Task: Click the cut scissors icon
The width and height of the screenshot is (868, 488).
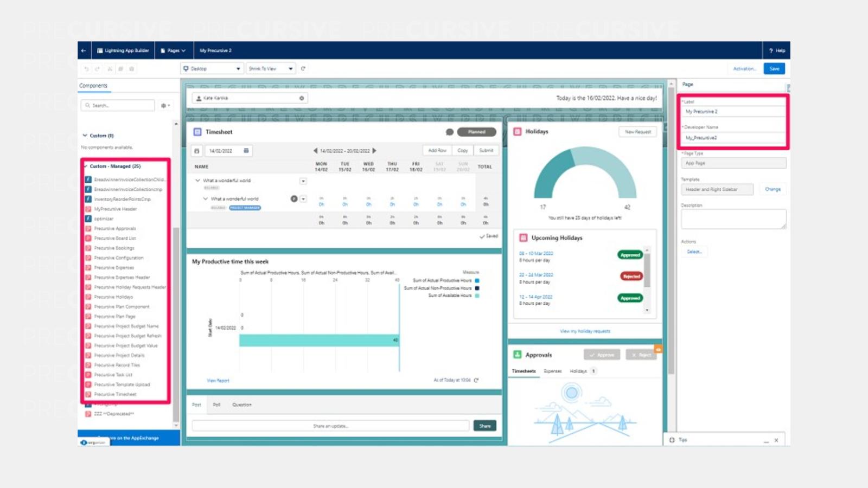Action: (110, 69)
